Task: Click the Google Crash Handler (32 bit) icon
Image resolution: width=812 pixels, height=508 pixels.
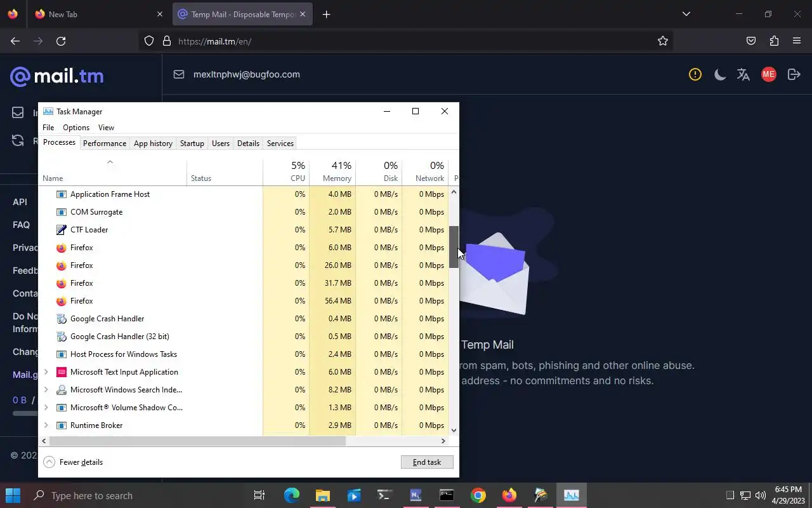Action: click(x=62, y=337)
